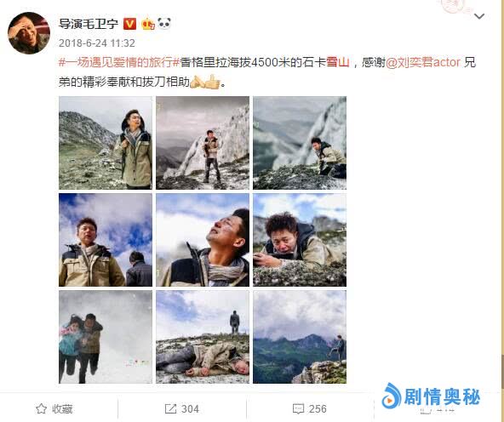Click the 剧情奥秘 watermark logo
This screenshot has height=422, width=504.
(x=431, y=397)
